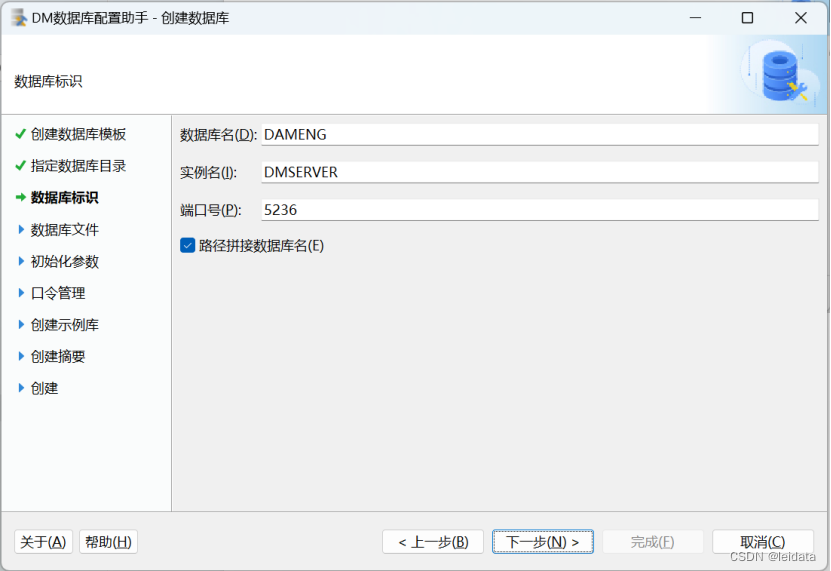Image resolution: width=831 pixels, height=571 pixels.
Task: Click the greyed 完成(F) finish button
Action: 652,542
